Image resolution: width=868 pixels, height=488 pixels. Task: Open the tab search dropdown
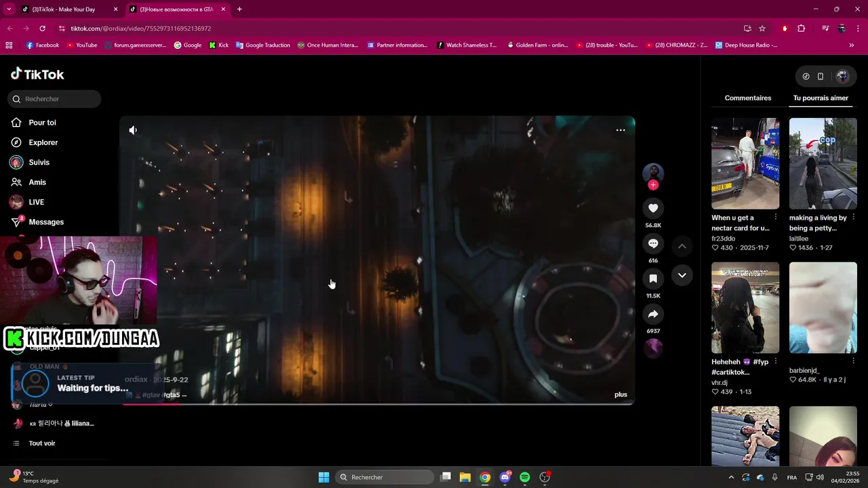(9, 9)
